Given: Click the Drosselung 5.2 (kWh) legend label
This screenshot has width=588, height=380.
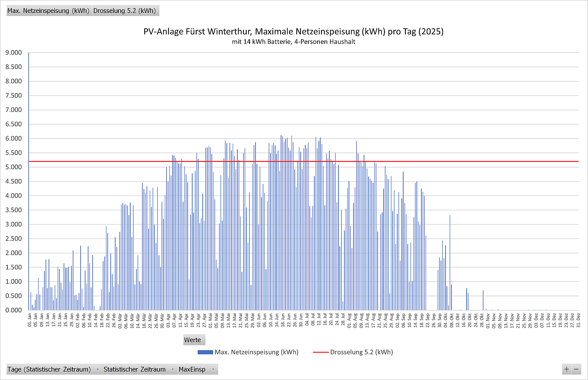Looking at the screenshot, I should pyautogui.click(x=362, y=352).
